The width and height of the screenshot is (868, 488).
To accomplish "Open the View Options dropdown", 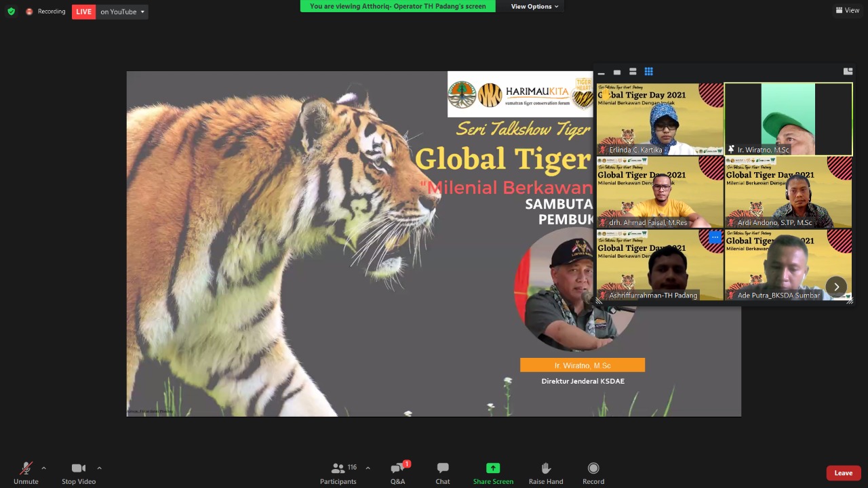I will (534, 7).
